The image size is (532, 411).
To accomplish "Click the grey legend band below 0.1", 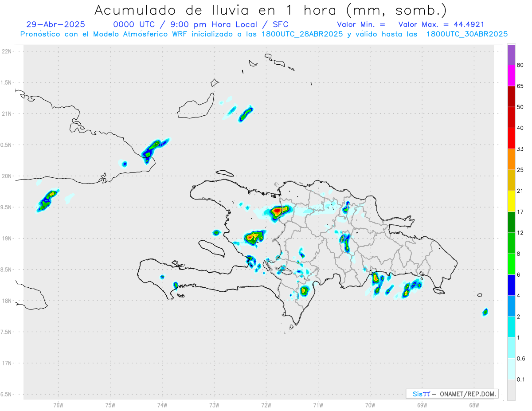I will point(511,390).
